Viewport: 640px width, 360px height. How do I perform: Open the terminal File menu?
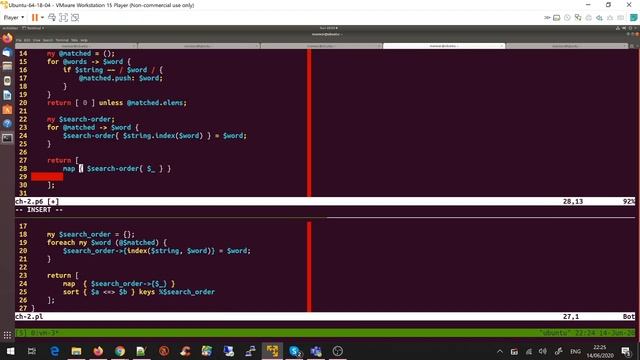18,40
